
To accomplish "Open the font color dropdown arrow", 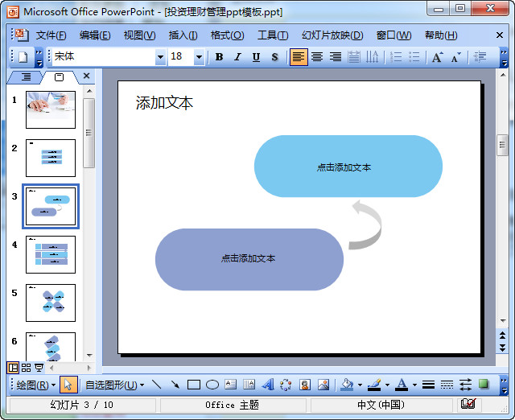I will coord(414,385).
